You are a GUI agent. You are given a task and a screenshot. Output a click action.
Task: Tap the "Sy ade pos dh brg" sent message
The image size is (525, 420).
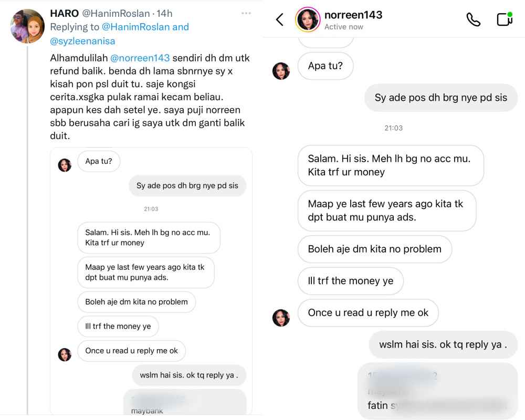pyautogui.click(x=441, y=98)
